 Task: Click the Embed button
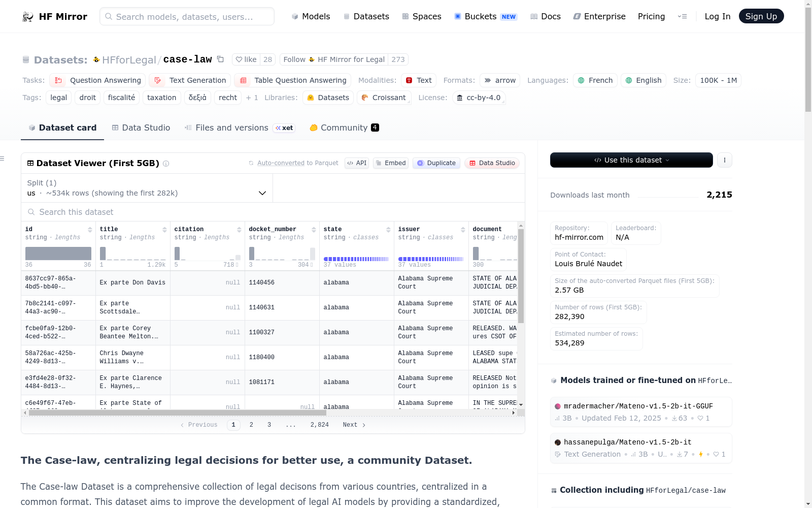pyautogui.click(x=391, y=163)
